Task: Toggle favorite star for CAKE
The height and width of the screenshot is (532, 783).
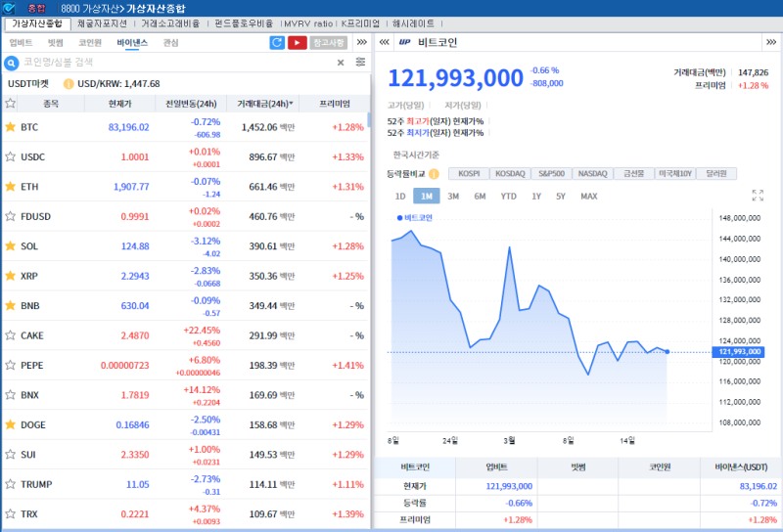Action: [x=10, y=334]
